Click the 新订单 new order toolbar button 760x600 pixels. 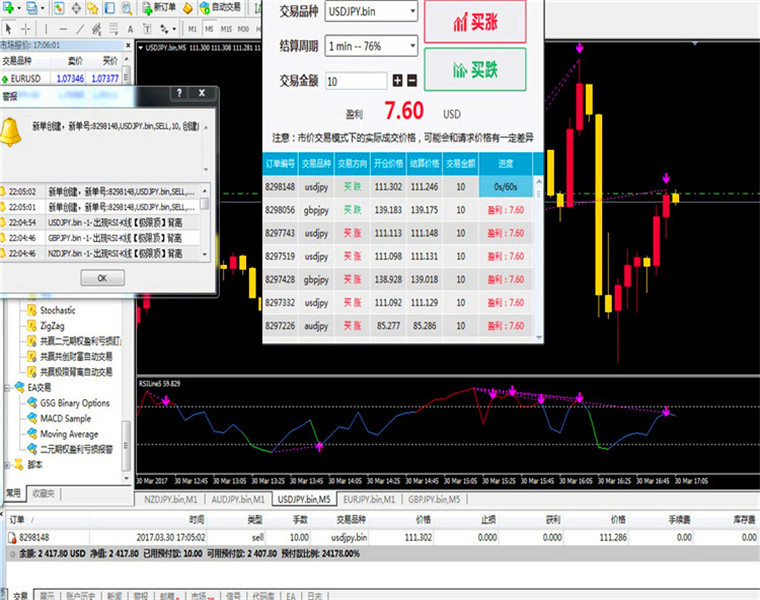[x=160, y=7]
